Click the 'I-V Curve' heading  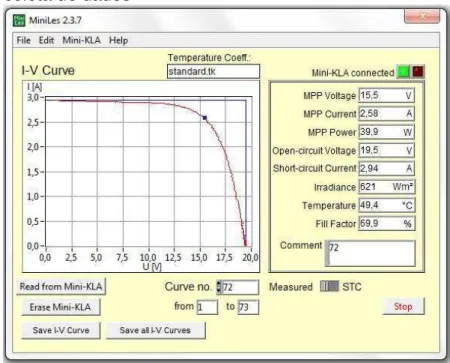48,71
